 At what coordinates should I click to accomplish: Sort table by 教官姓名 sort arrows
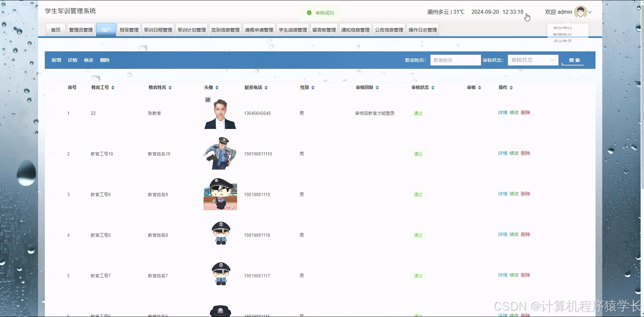170,87
